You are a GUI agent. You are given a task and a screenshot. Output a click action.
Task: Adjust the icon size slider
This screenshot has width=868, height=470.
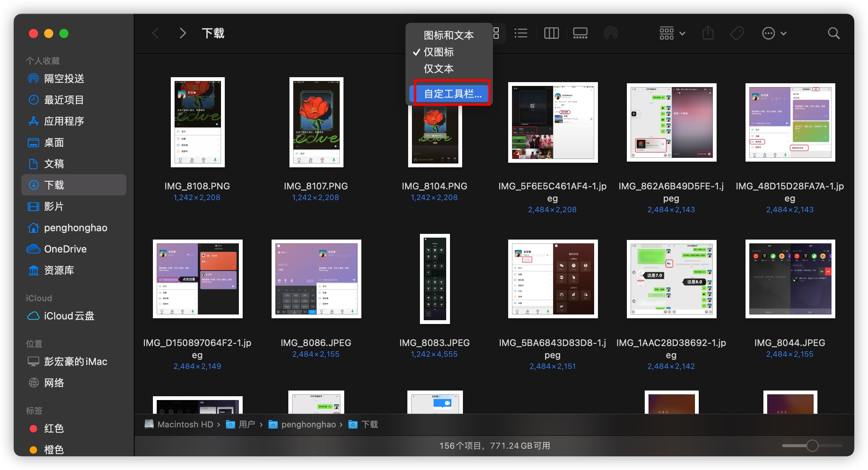pos(812,445)
